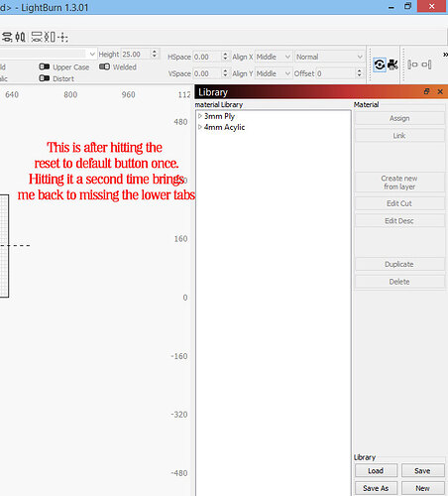
Task: Expand the 4mm Acylic library entry
Action: pos(200,127)
